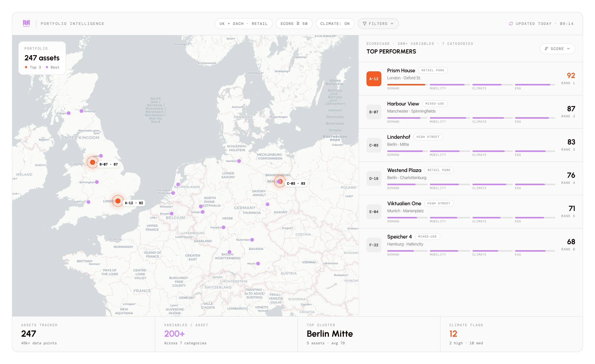Viewport: 595px width, 364px height.
Task: Click the refresh icon beside Updated Today
Action: tap(511, 24)
